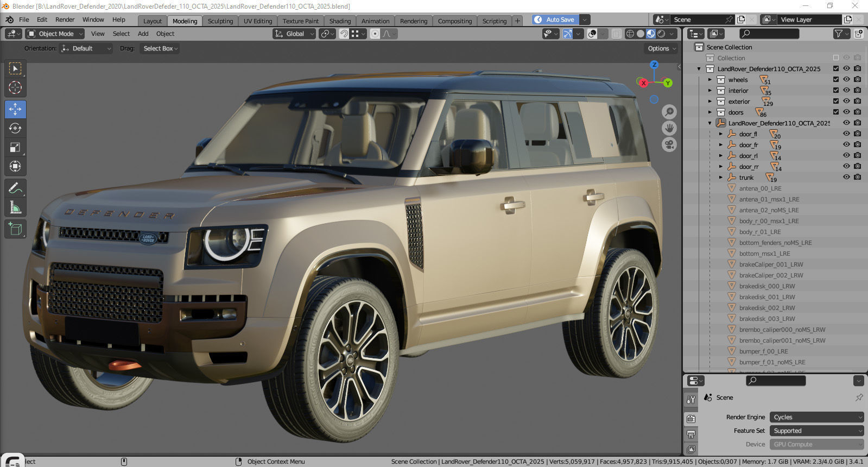The width and height of the screenshot is (868, 467).
Task: Open the Output properties tab
Action: pos(690,434)
